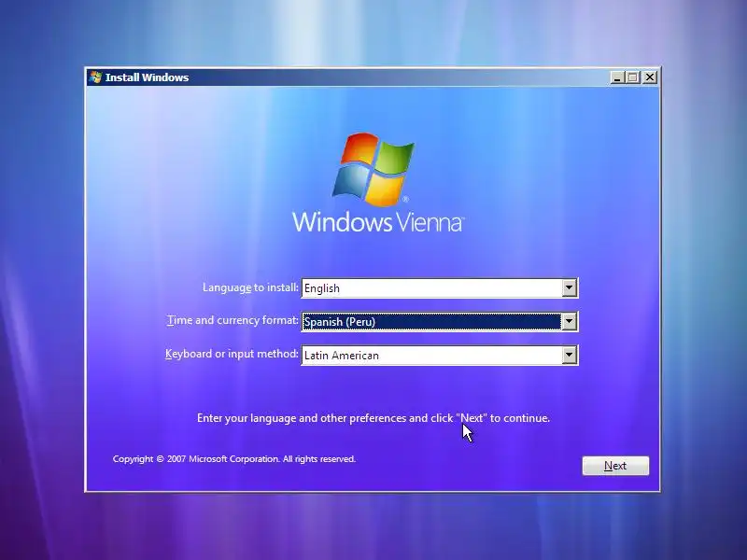Close the Install Windows dialog
Screen dimensions: 747x560
[650, 77]
